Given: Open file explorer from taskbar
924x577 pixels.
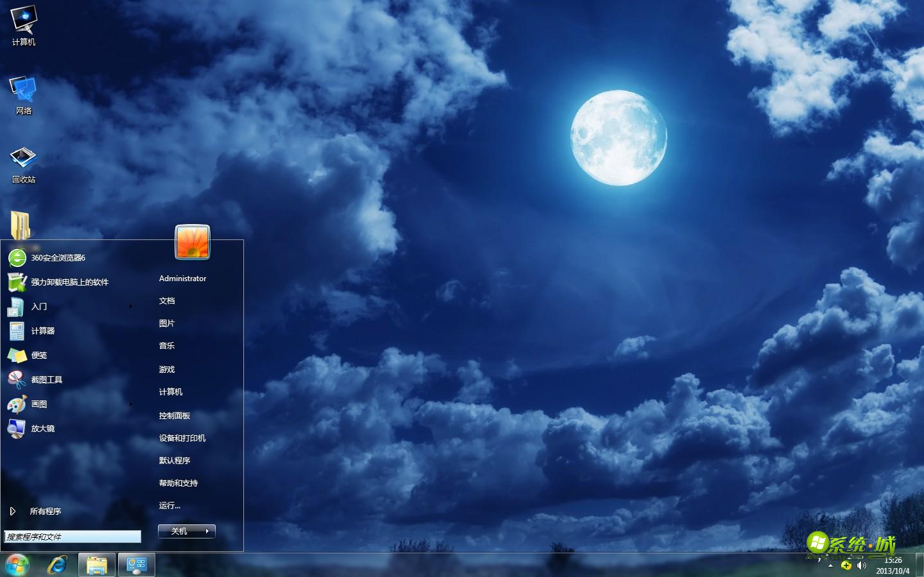Looking at the screenshot, I should pos(97,565).
